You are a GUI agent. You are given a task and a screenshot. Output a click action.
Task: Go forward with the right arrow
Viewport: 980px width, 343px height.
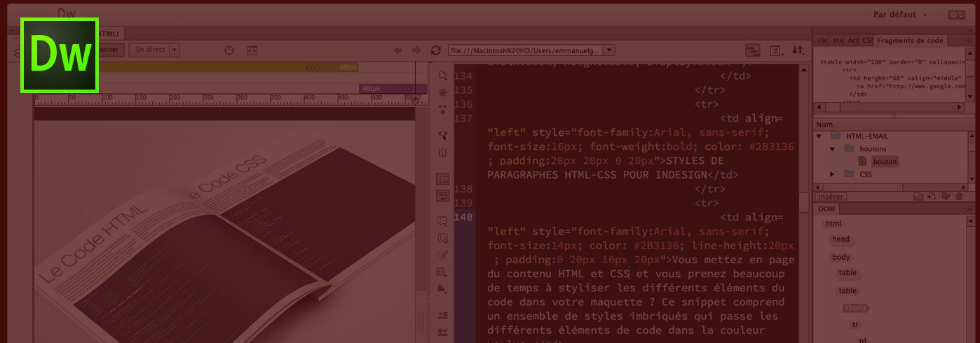coord(416,50)
